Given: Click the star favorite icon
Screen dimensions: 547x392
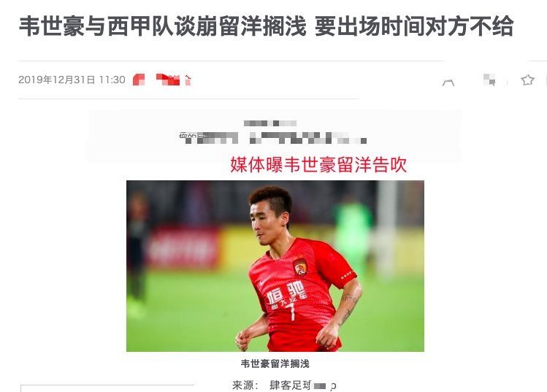Looking at the screenshot, I should [527, 80].
